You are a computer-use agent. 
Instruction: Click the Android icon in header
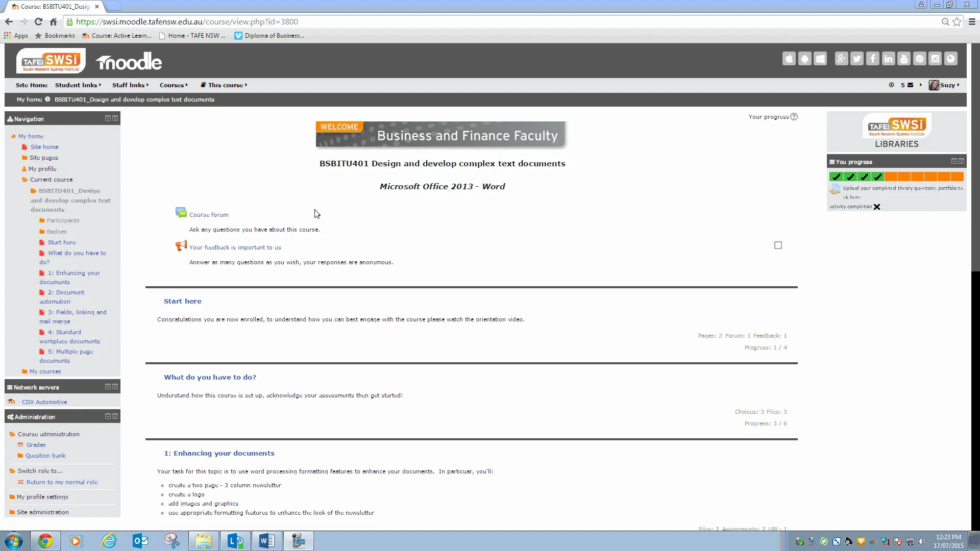pyautogui.click(x=805, y=59)
